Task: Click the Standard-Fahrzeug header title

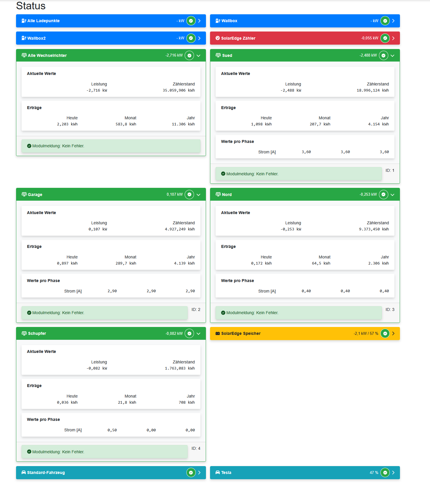Action: (46, 473)
